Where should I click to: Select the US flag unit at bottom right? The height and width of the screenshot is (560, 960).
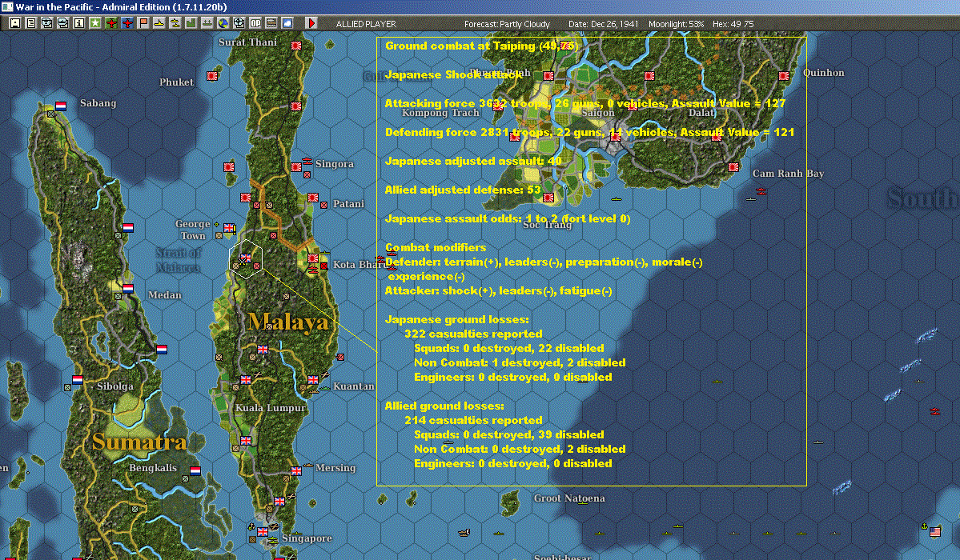[x=935, y=531]
